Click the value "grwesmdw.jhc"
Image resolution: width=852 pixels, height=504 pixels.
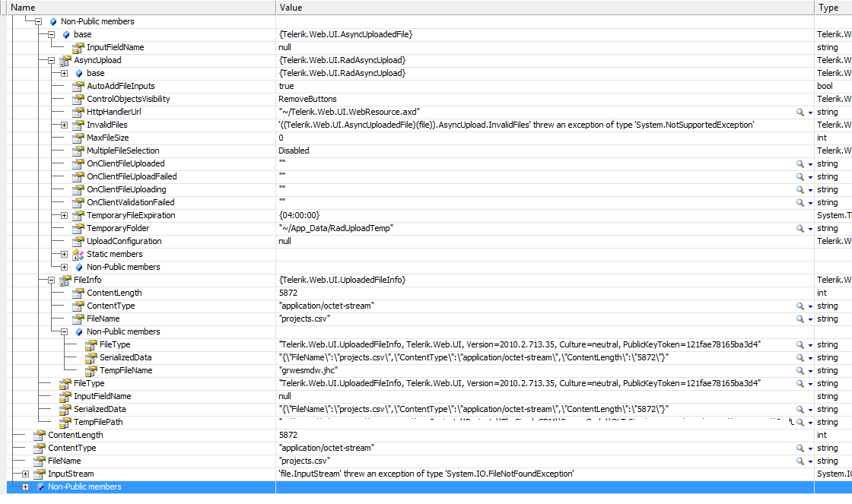tap(308, 370)
